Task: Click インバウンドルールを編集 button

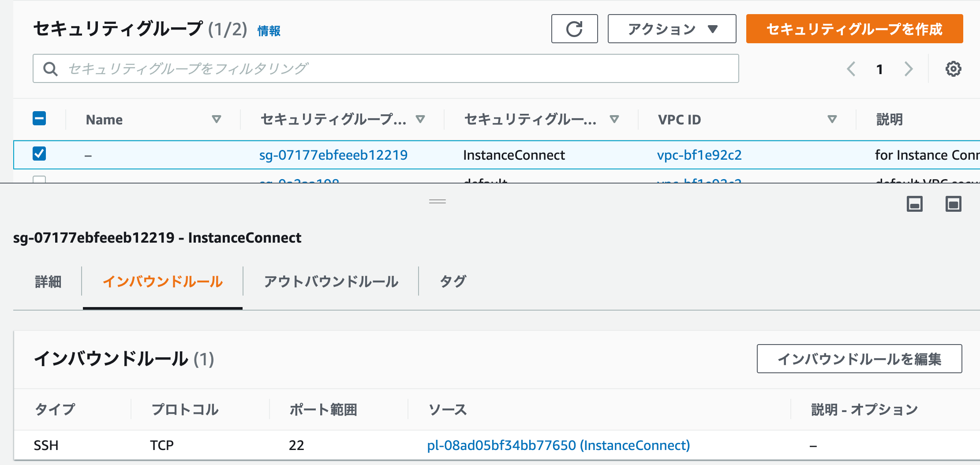Action: point(859,359)
